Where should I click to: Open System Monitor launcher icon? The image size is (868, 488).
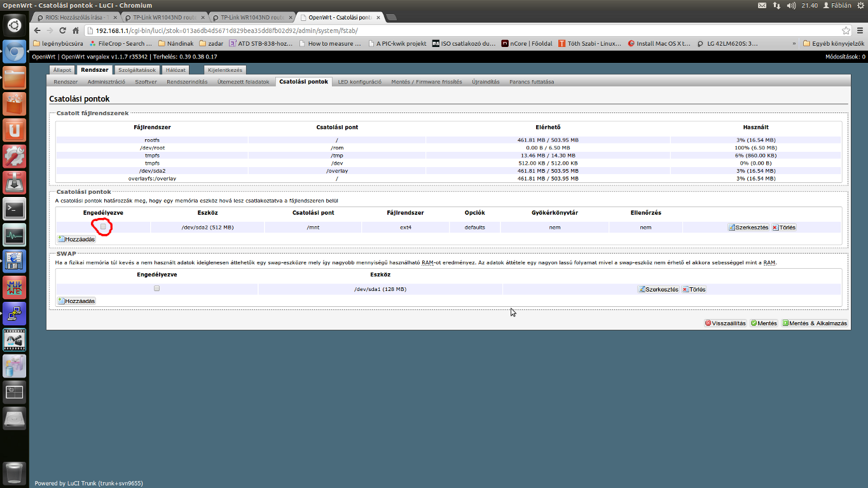14,235
